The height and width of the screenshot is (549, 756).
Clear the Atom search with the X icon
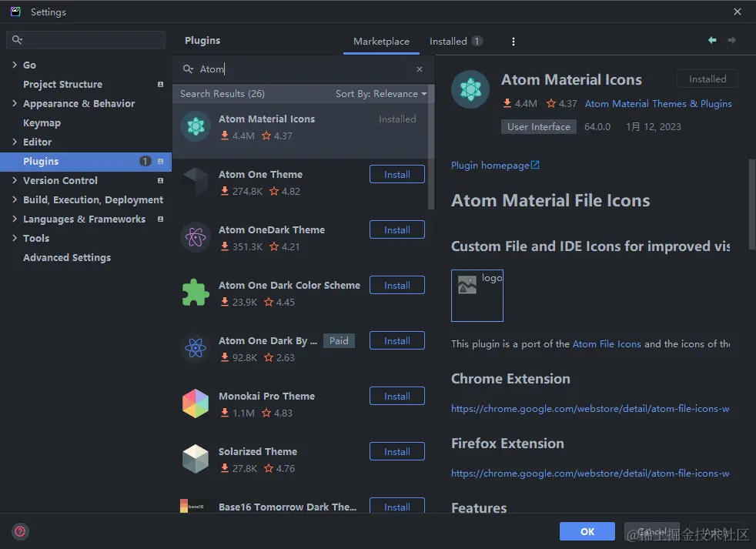pyautogui.click(x=420, y=69)
